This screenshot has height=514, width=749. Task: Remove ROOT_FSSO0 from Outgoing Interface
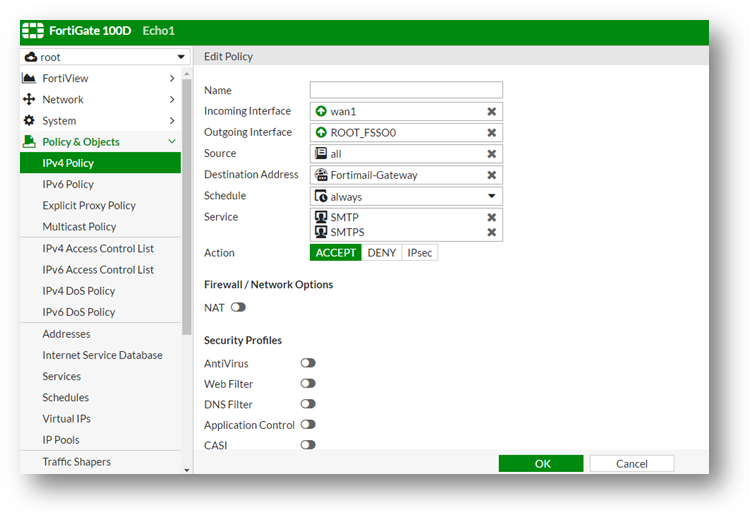(491, 132)
